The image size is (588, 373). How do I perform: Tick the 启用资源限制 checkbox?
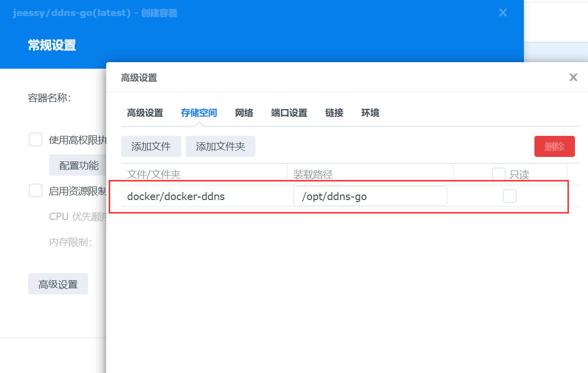[36, 191]
